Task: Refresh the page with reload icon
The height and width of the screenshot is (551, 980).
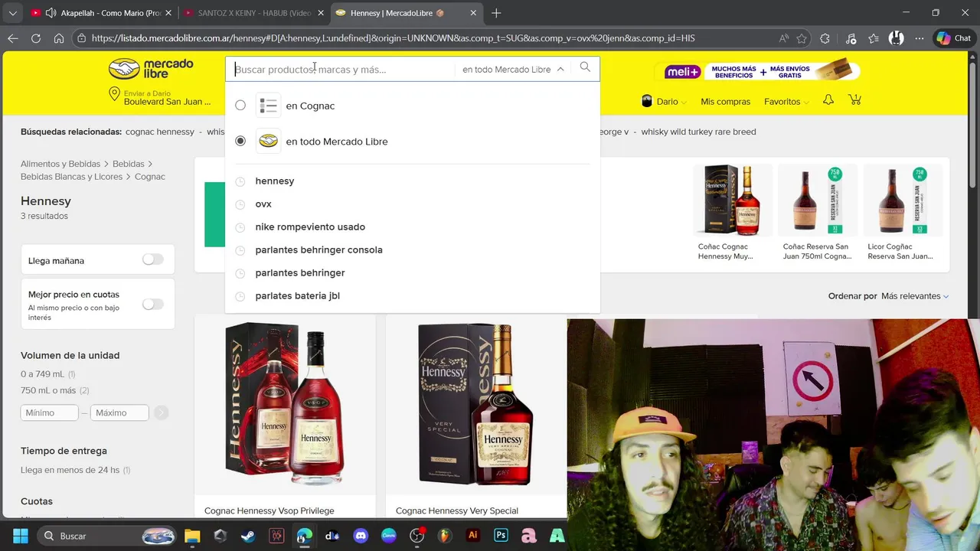Action: 36,38
